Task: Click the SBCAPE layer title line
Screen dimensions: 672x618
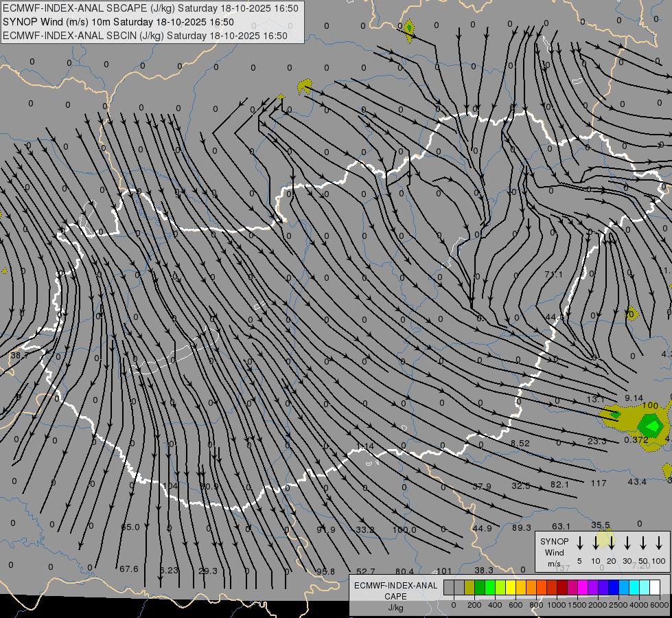Action: click(150, 9)
